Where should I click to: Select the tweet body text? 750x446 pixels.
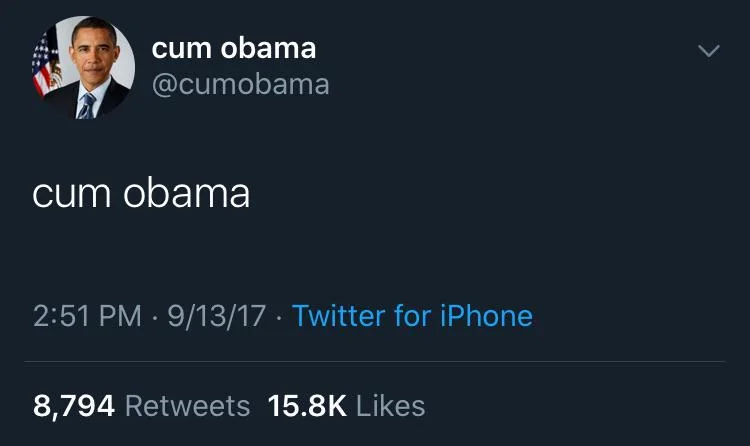click(x=141, y=192)
